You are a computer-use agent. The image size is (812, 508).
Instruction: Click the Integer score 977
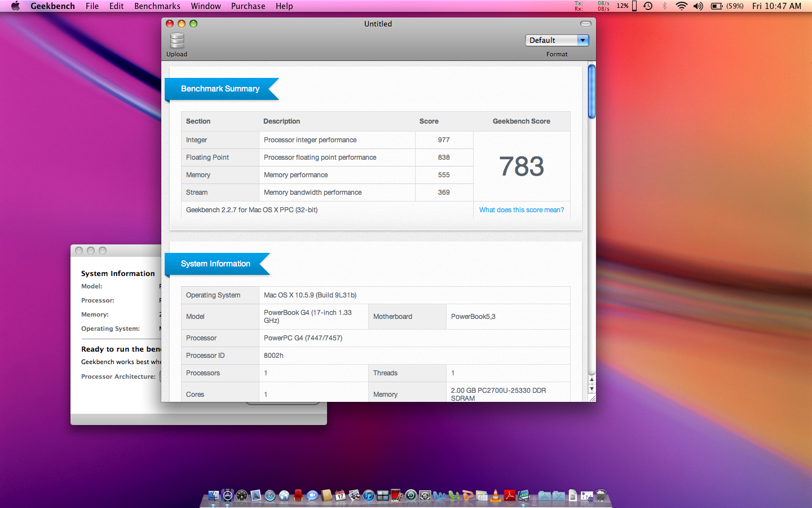click(444, 140)
